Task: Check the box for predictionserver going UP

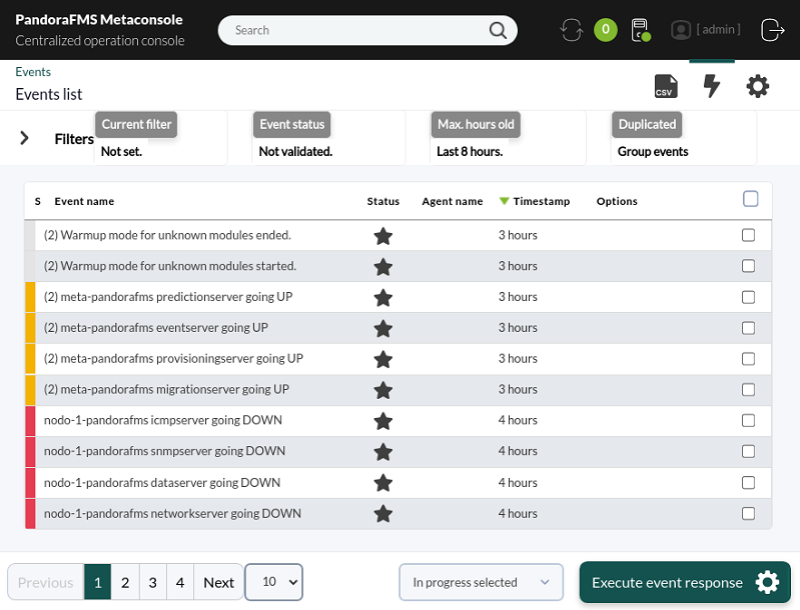Action: coord(748,297)
